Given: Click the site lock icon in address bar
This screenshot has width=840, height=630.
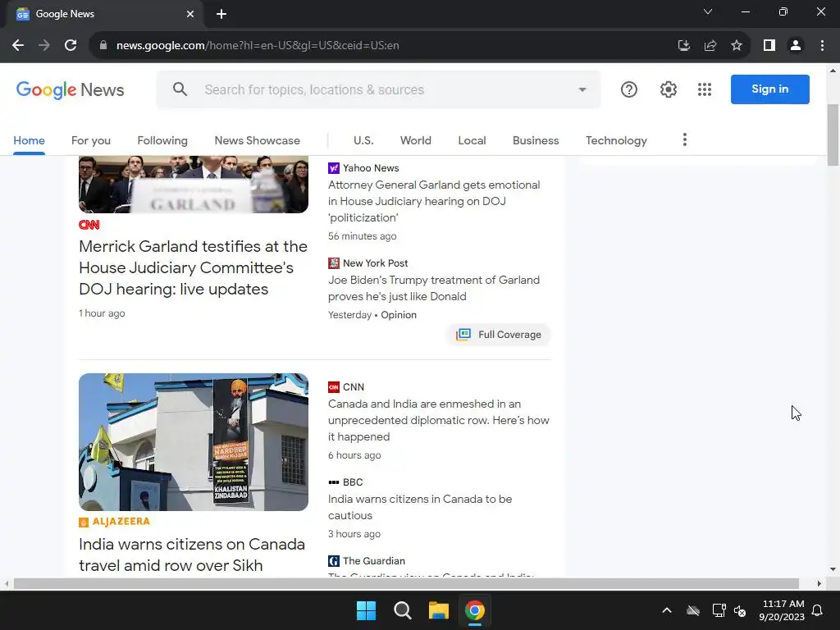Looking at the screenshot, I should tap(103, 46).
